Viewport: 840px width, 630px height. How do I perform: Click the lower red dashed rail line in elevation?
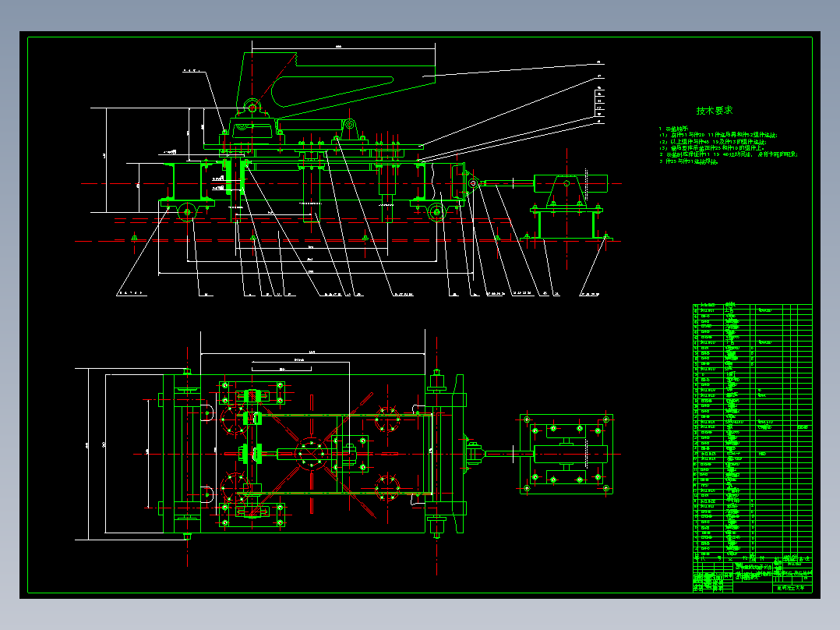click(348, 241)
